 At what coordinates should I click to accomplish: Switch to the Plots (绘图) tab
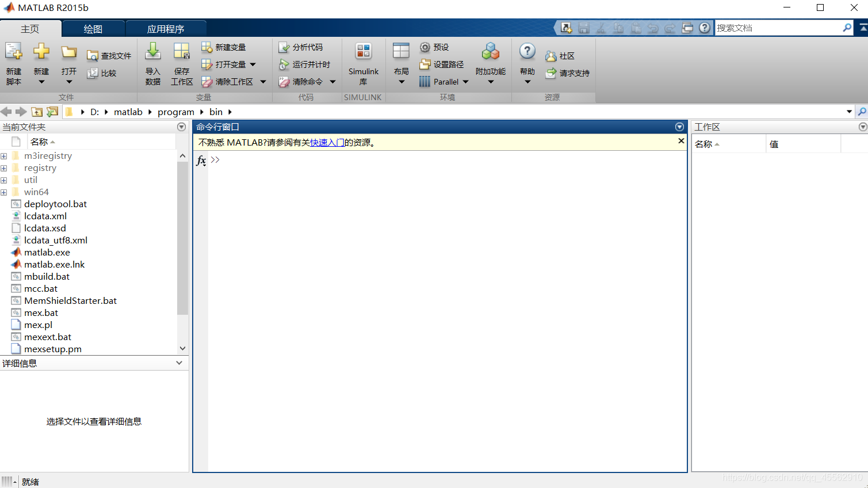93,29
